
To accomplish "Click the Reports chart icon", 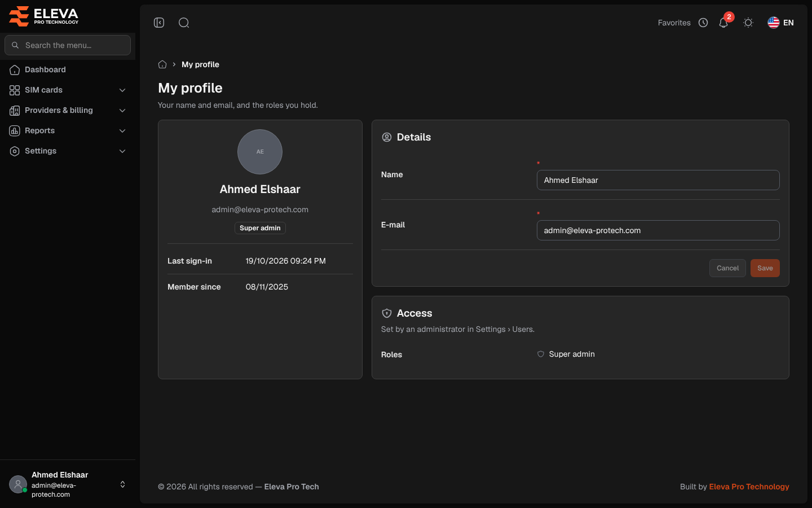I will [x=15, y=131].
